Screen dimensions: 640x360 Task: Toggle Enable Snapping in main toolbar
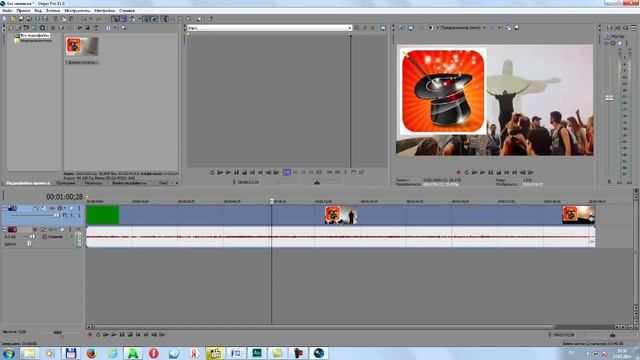click(115, 19)
